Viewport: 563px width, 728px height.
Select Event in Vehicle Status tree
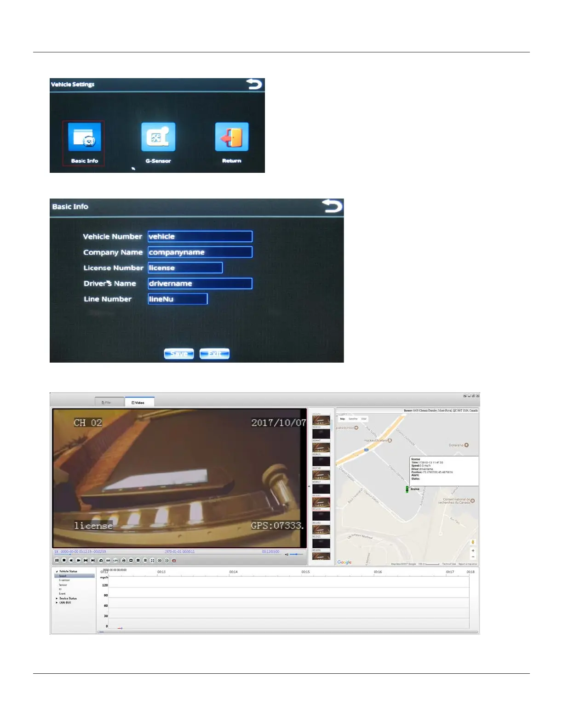click(62, 594)
